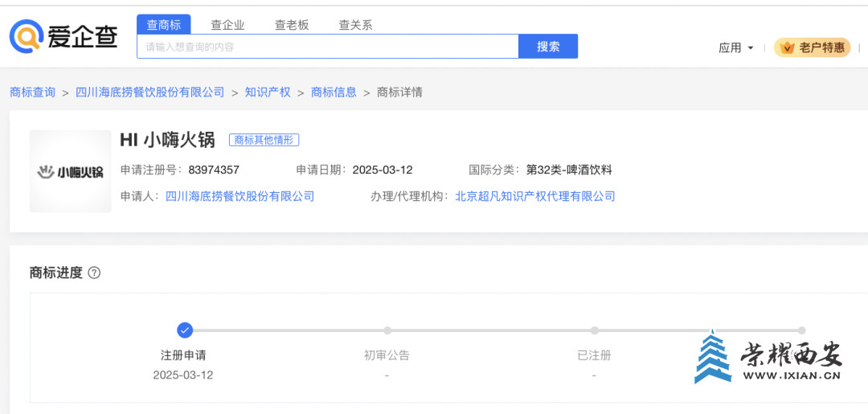
Task: Switch to the 查老板 tab
Action: click(292, 25)
